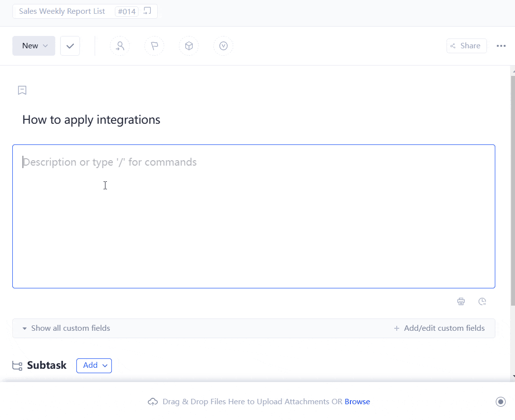Viewport: 515px width, 420px height.
Task: Collapse the Show all custom fields section
Action: coord(25,328)
